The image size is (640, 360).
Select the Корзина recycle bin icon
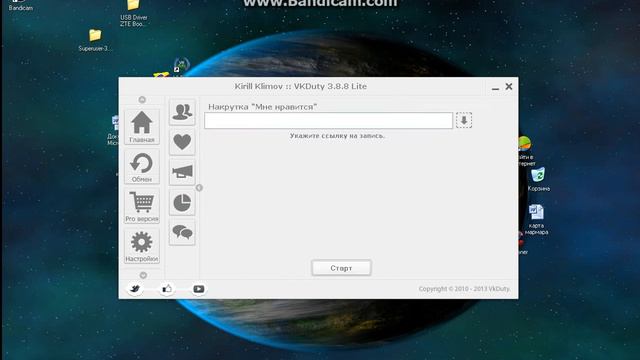[538, 179]
